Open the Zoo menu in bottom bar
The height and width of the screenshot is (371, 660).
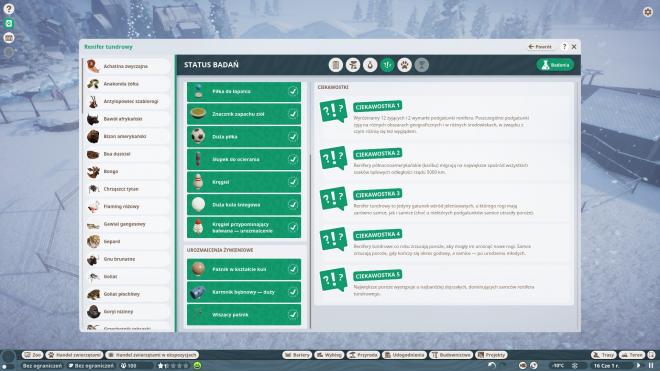click(x=32, y=355)
